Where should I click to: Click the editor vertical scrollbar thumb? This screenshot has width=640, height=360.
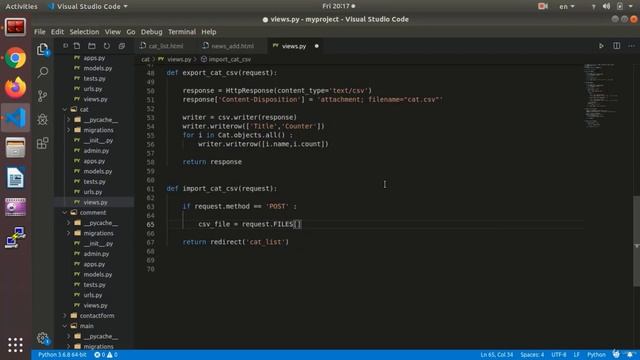636,241
